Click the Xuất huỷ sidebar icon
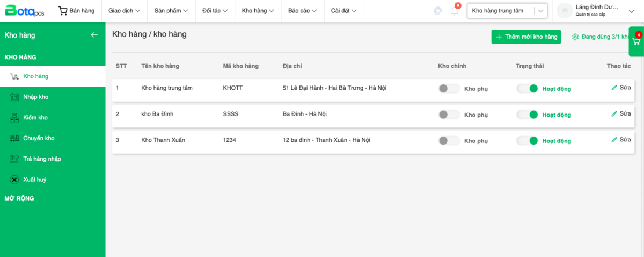 coord(14,180)
